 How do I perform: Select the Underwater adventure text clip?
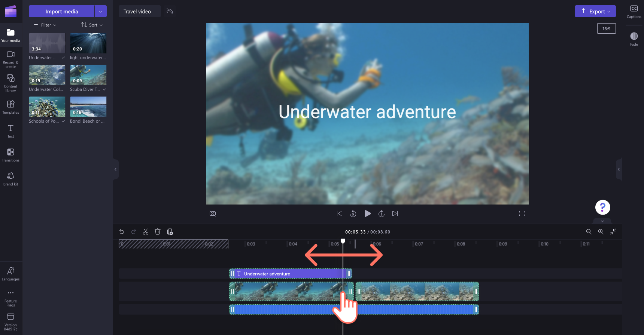click(291, 274)
